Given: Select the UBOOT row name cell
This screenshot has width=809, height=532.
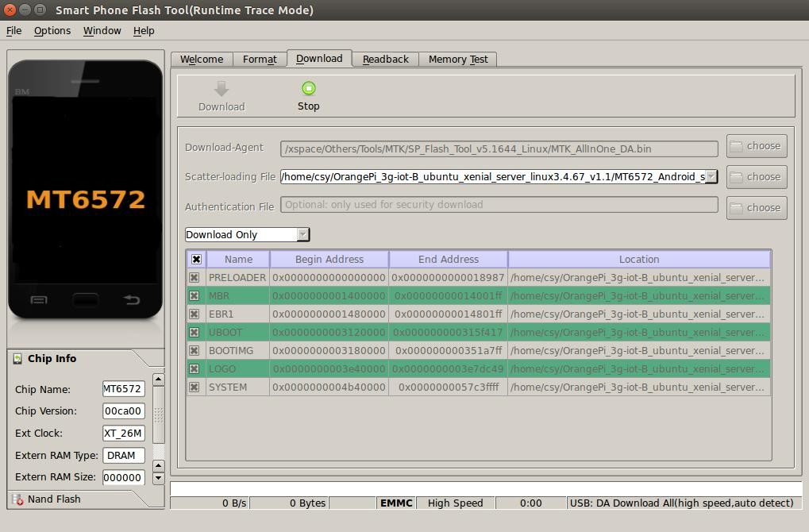Looking at the screenshot, I should click(237, 333).
